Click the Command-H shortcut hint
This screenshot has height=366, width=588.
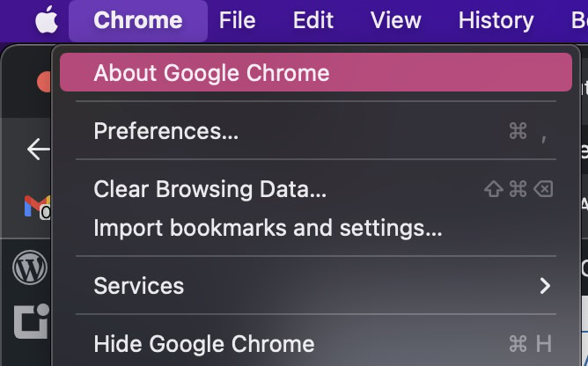coord(530,344)
